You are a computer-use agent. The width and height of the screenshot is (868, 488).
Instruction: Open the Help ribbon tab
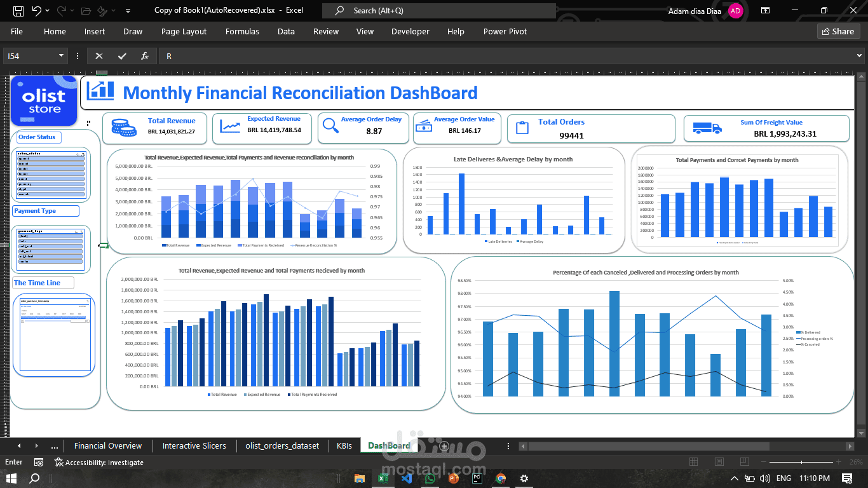456,31
